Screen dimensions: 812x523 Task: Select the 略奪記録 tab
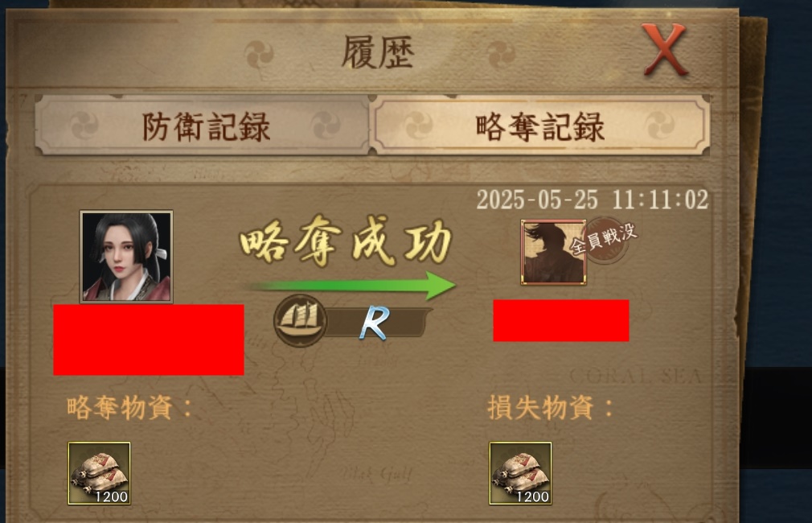click(x=540, y=126)
